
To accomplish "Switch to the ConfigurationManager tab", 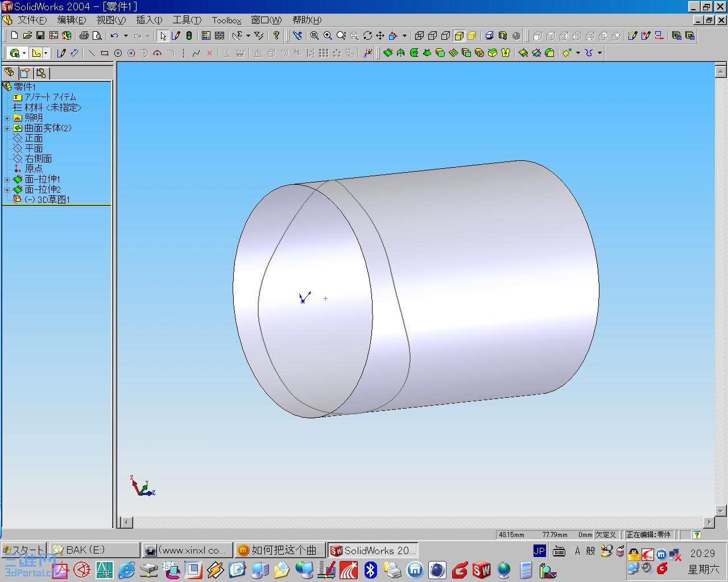I will (41, 73).
